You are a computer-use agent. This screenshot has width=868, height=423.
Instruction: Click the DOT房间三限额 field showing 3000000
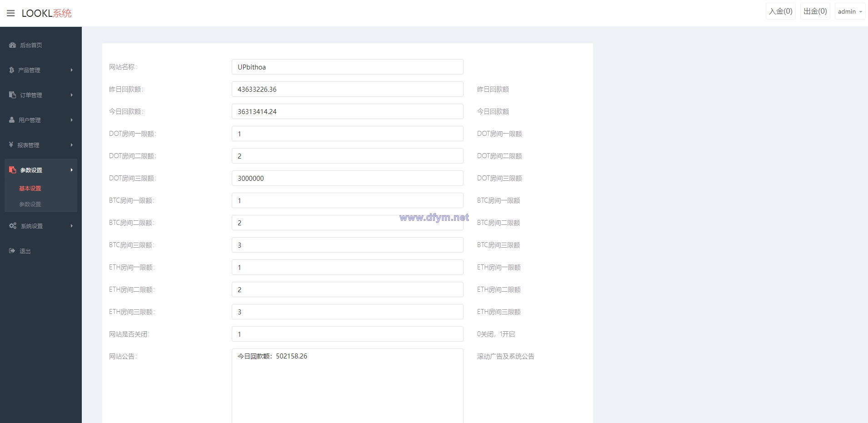[x=348, y=178]
